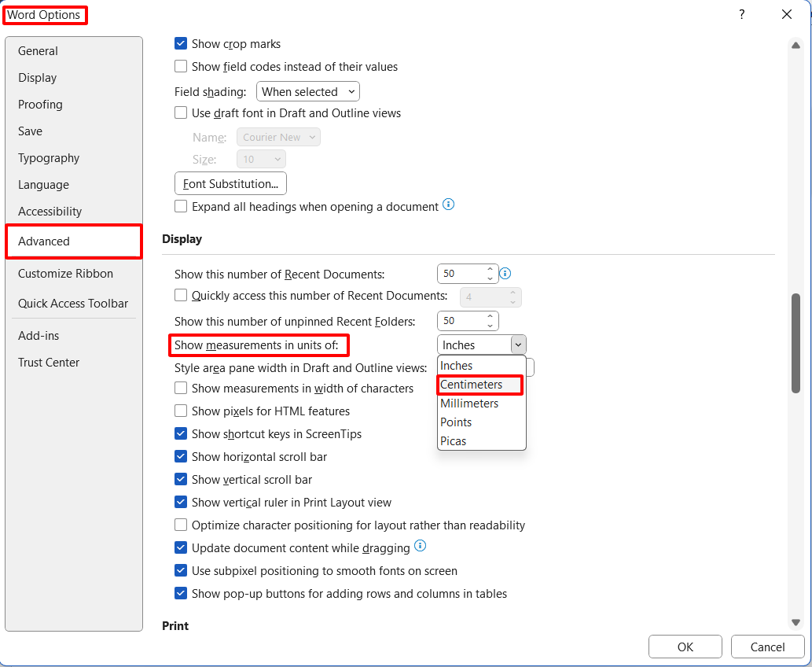
Task: Click the vertical scrollbar thumb
Action: (x=796, y=344)
